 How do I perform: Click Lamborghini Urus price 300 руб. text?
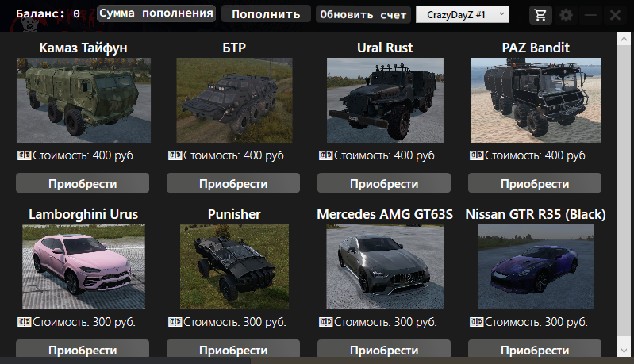point(83,322)
